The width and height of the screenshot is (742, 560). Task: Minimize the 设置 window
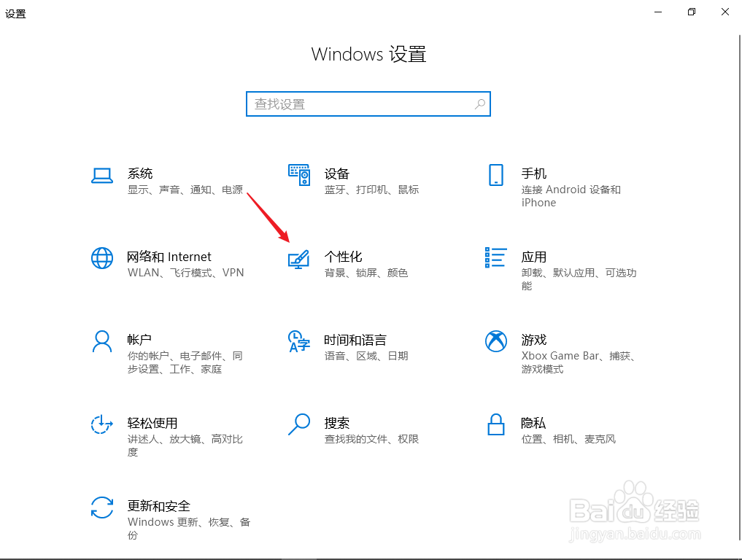point(658,12)
